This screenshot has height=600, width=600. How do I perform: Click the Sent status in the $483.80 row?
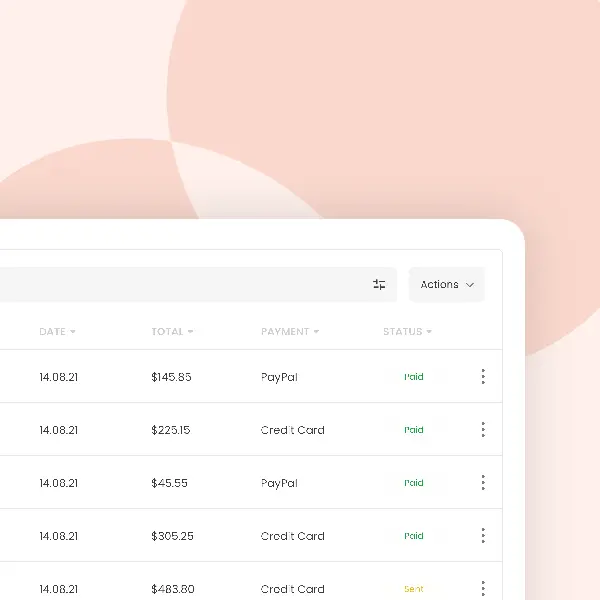tap(413, 589)
